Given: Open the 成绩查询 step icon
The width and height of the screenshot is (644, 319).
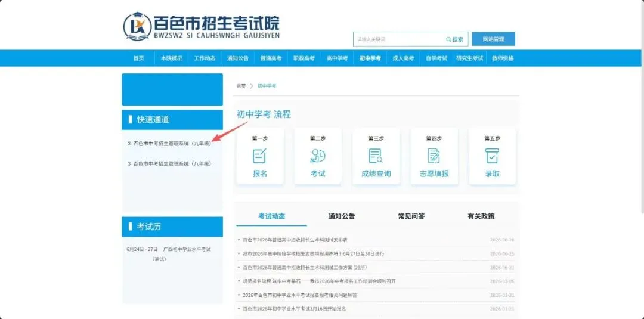Looking at the screenshot, I should 376,156.
